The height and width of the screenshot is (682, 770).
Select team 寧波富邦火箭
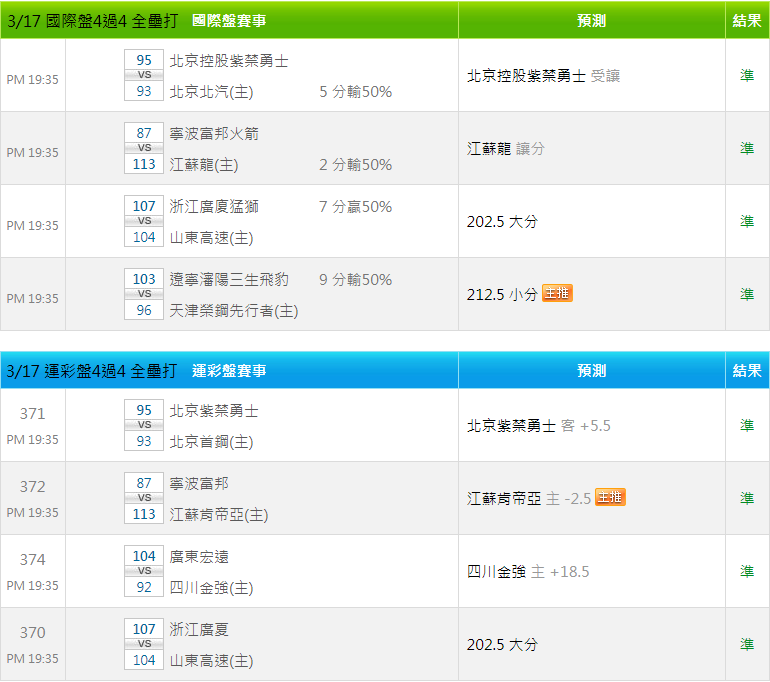214,134
